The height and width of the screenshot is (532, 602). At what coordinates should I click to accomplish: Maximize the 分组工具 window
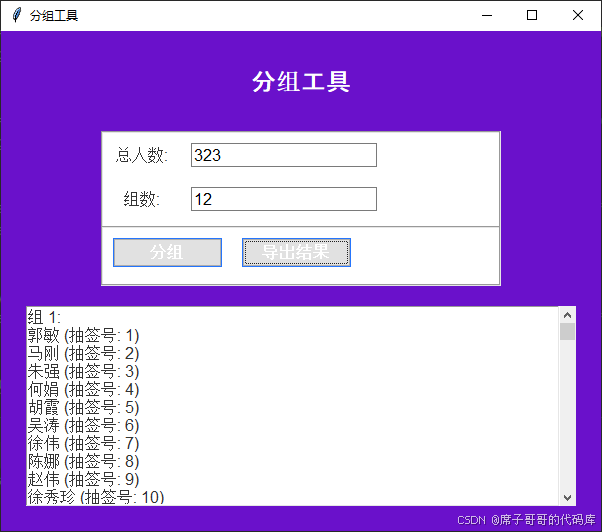pyautogui.click(x=532, y=15)
